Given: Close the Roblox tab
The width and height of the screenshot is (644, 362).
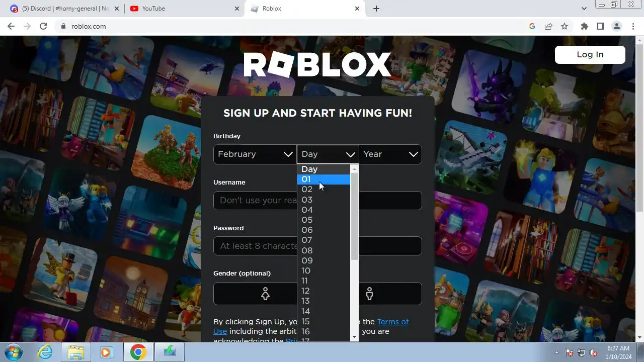Looking at the screenshot, I should pyautogui.click(x=357, y=9).
